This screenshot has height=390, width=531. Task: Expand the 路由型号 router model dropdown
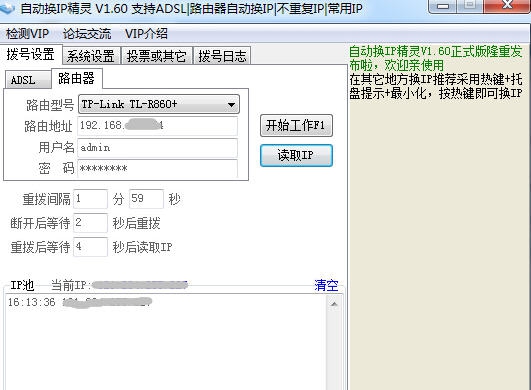159,104
